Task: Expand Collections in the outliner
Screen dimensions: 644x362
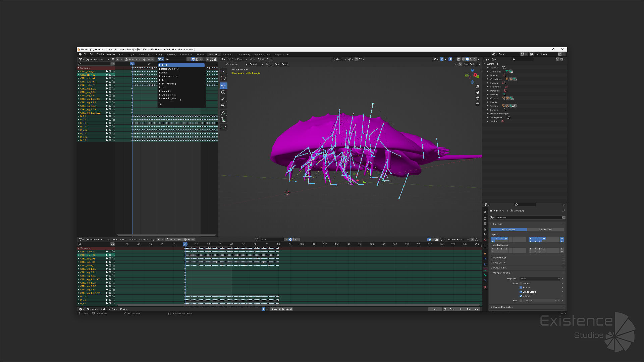Action: (488, 79)
